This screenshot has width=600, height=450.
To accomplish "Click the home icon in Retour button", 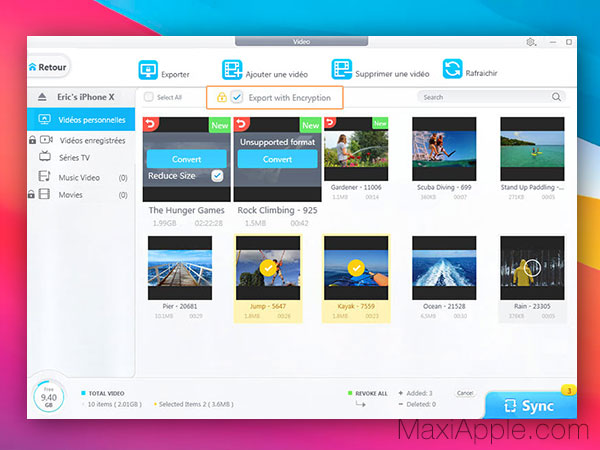I will 33,67.
